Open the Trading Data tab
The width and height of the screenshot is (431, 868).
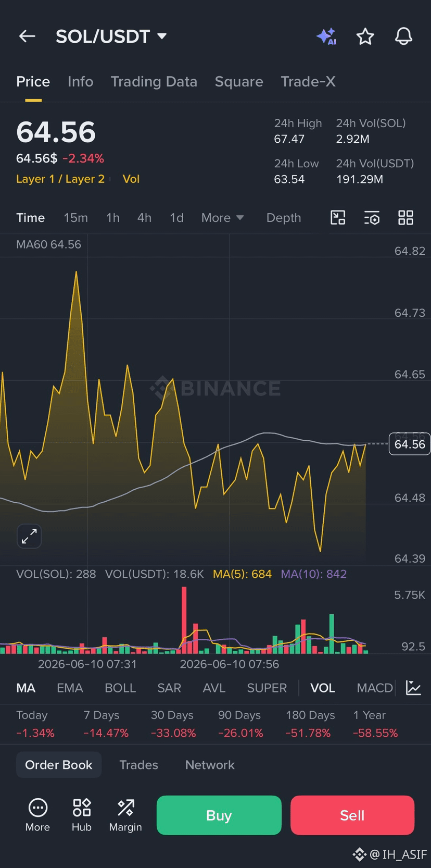(x=154, y=81)
